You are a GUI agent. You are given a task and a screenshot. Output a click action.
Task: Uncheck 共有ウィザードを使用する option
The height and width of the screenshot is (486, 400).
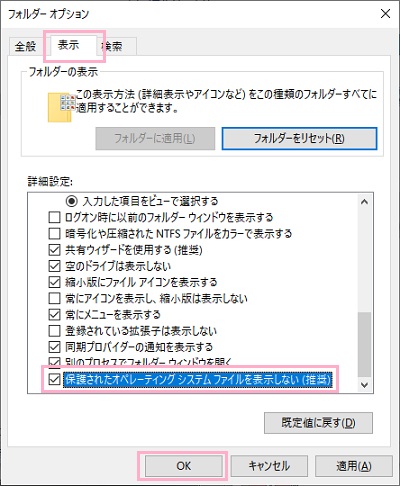pos(54,250)
